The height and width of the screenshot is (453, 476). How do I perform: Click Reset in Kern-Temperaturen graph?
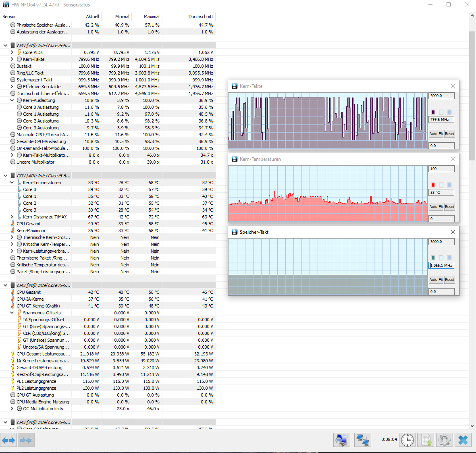click(449, 206)
